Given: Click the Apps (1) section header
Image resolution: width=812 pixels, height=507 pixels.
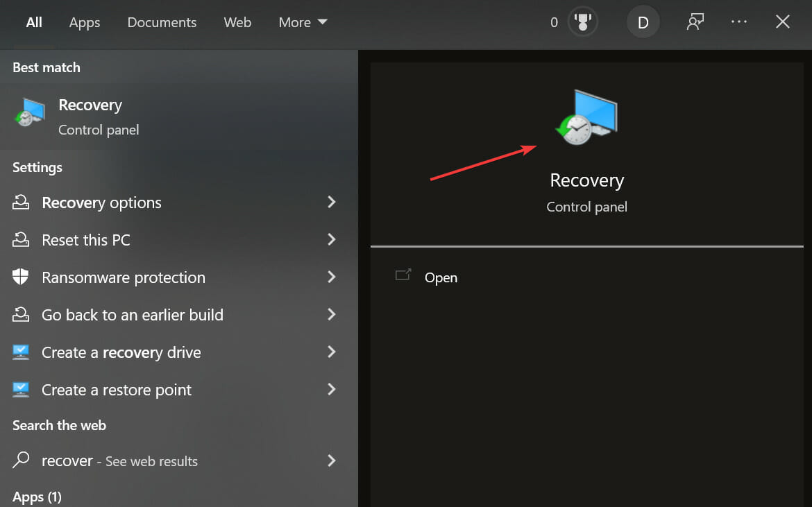Looking at the screenshot, I should coord(37,497).
